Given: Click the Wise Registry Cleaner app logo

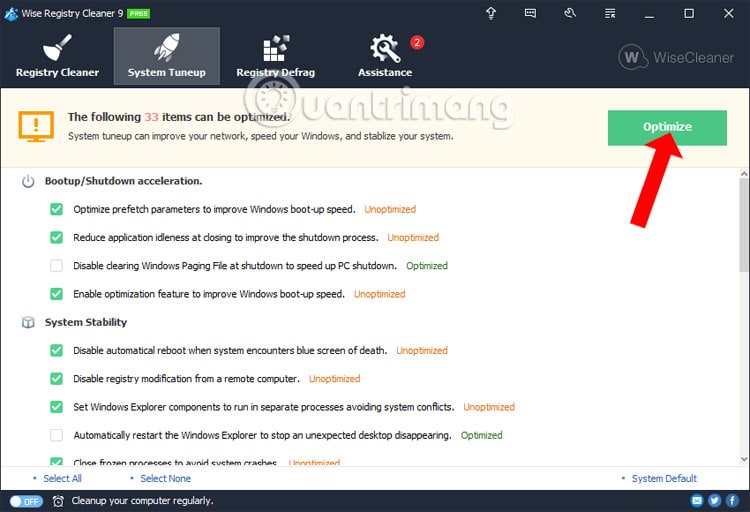Looking at the screenshot, I should coord(11,13).
